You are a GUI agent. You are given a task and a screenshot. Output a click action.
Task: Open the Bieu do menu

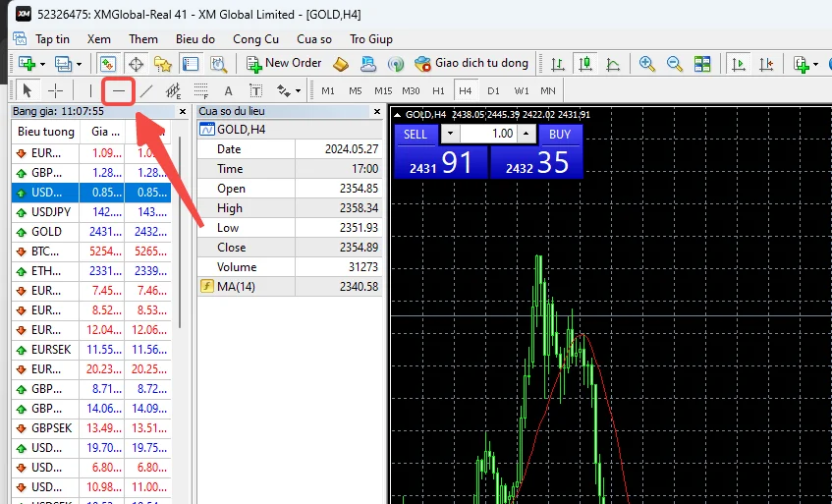[195, 39]
